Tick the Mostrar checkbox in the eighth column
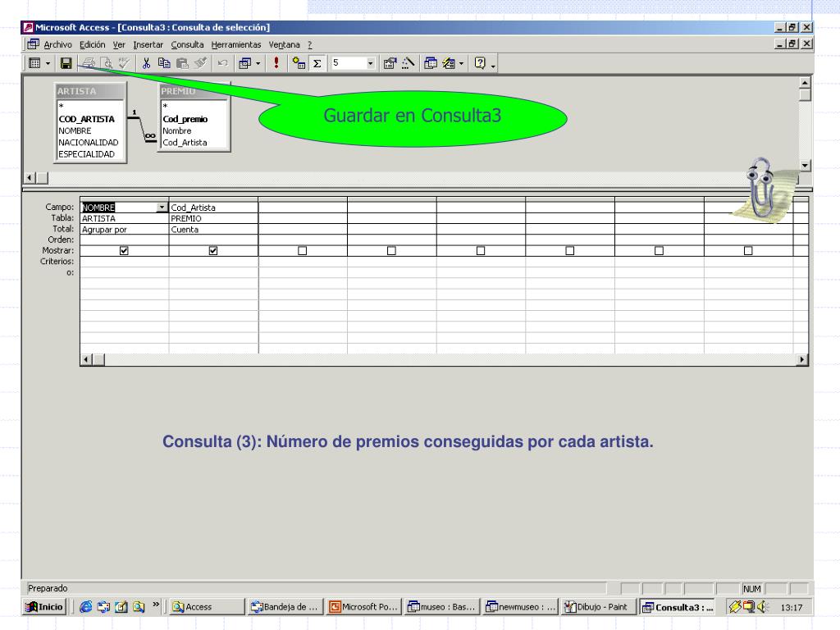 tap(748, 250)
